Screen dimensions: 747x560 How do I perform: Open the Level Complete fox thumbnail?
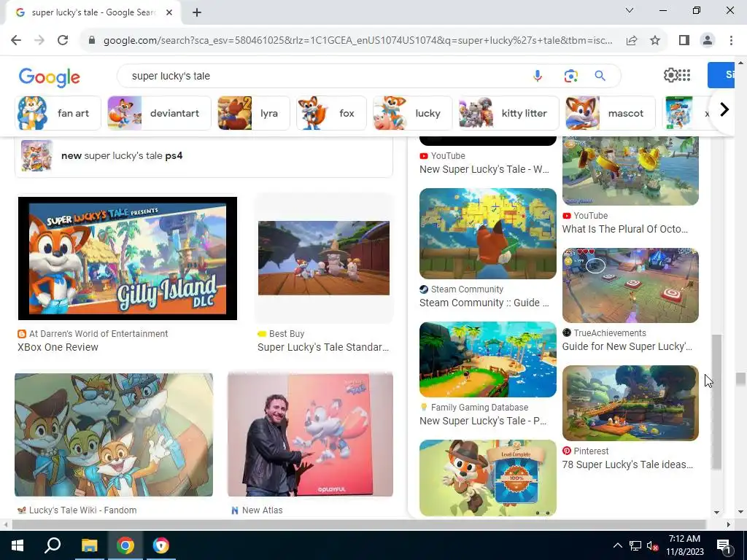click(488, 478)
